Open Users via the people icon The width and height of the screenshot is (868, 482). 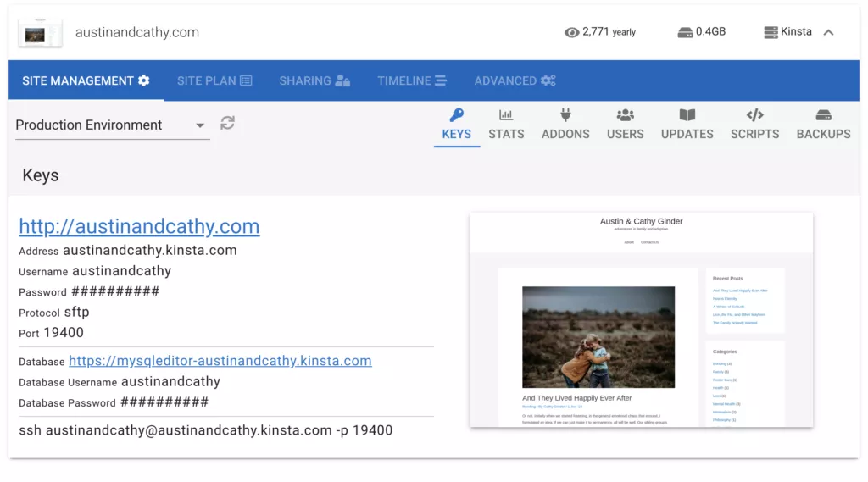[x=626, y=115]
